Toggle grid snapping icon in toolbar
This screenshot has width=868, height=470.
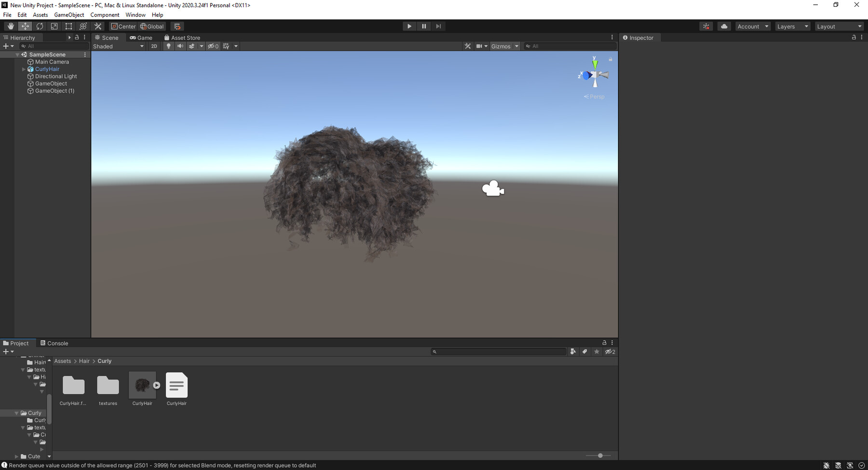tap(177, 27)
